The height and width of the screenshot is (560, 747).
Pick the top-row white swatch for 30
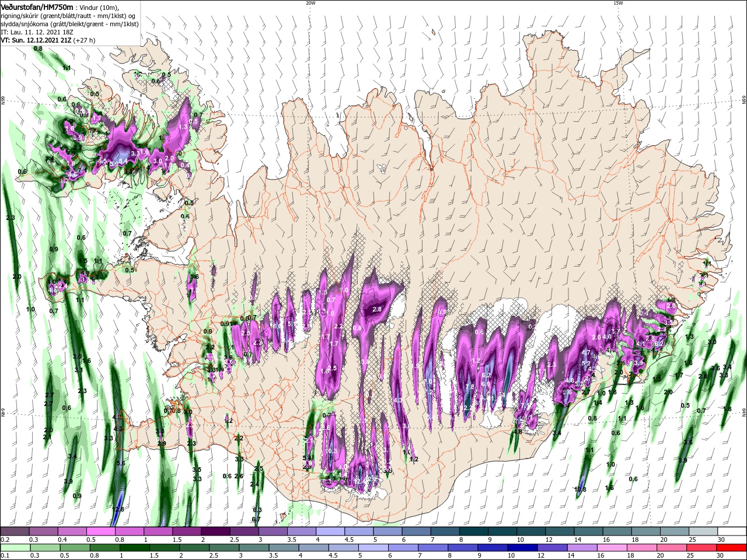pyautogui.click(x=732, y=531)
